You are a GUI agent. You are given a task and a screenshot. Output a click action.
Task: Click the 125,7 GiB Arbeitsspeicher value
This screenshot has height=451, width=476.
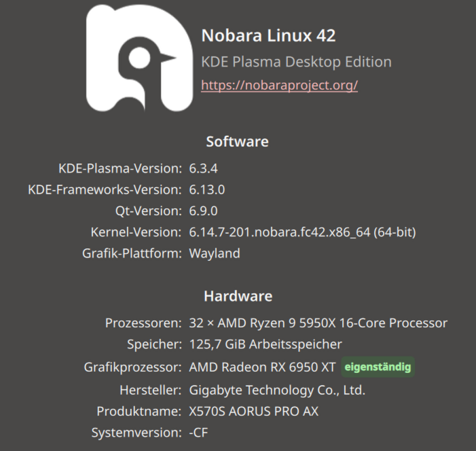click(x=266, y=344)
